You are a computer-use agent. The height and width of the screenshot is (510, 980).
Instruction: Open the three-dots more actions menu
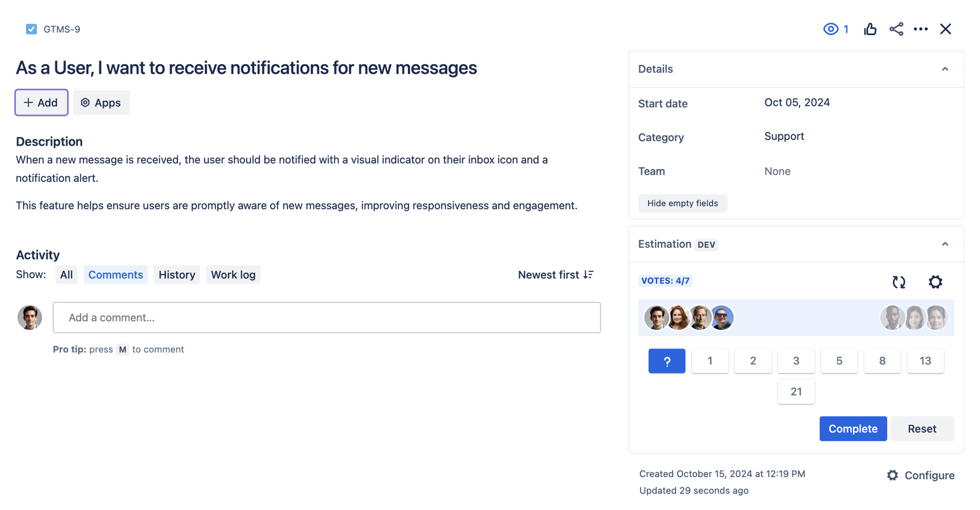921,29
